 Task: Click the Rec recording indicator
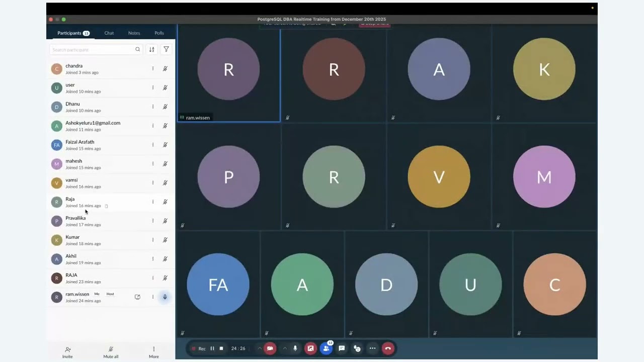[x=198, y=348]
